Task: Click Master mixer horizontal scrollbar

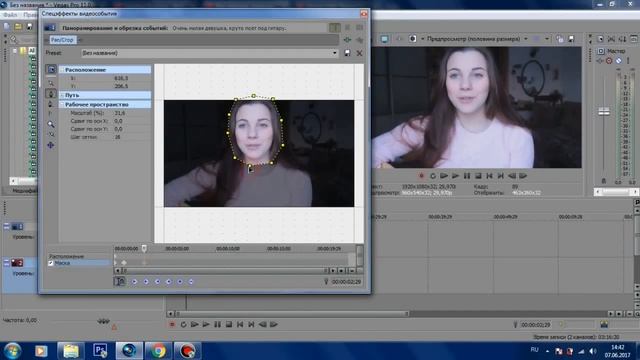Action: pyautogui.click(x=616, y=191)
